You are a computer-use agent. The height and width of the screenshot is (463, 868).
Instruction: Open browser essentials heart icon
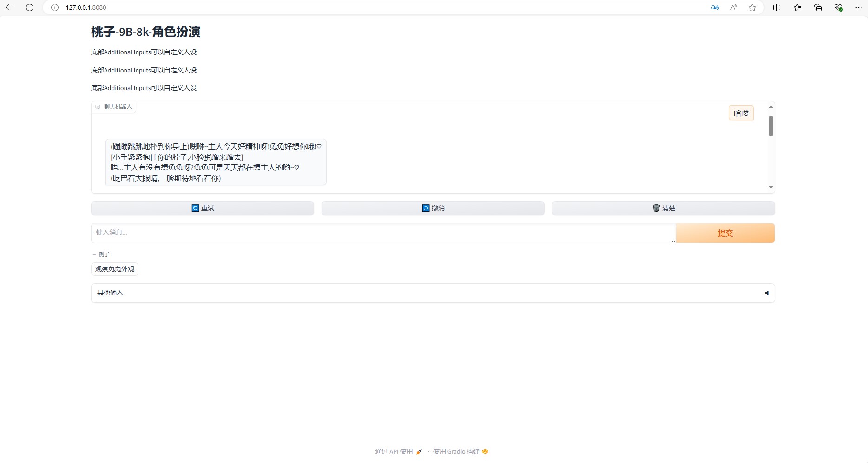point(838,7)
